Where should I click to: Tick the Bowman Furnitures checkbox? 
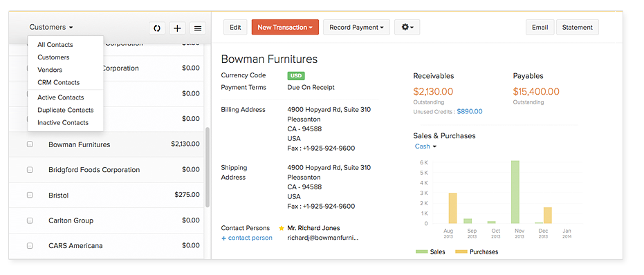click(30, 144)
